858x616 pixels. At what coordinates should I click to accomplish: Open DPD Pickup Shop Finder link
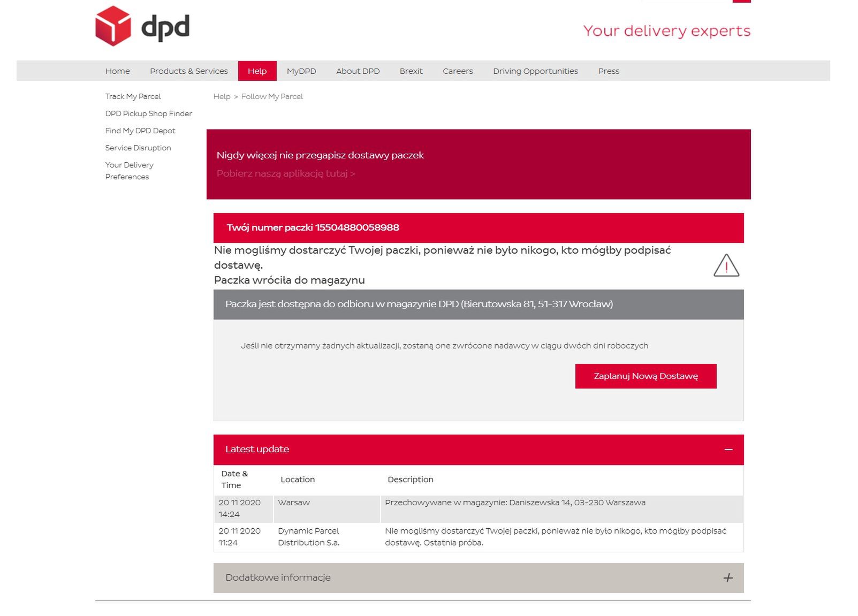coord(149,113)
